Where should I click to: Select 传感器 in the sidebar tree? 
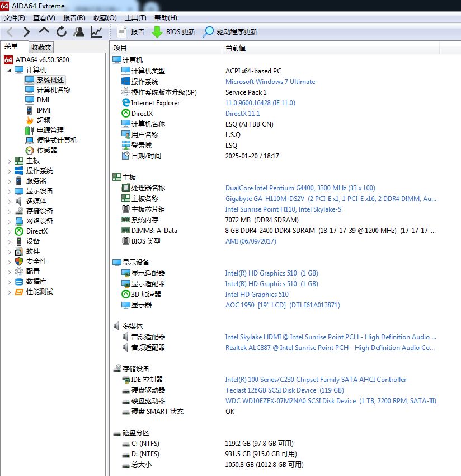coord(46,150)
